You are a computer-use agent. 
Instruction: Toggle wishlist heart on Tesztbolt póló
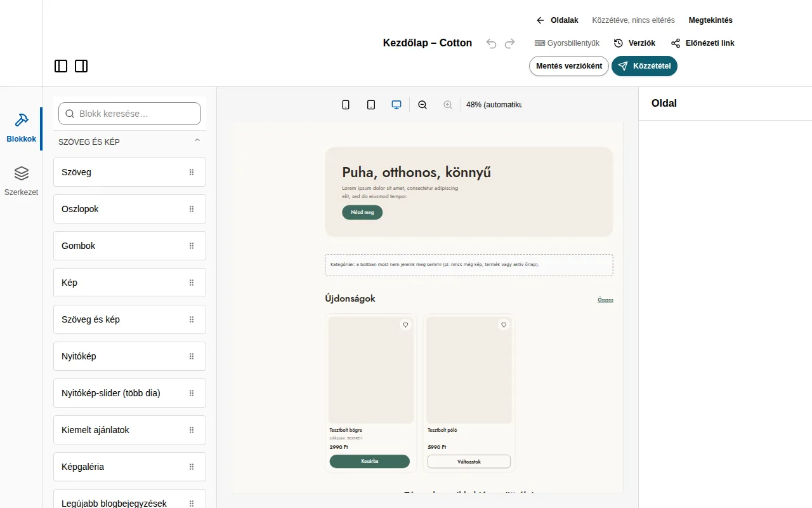pos(504,325)
